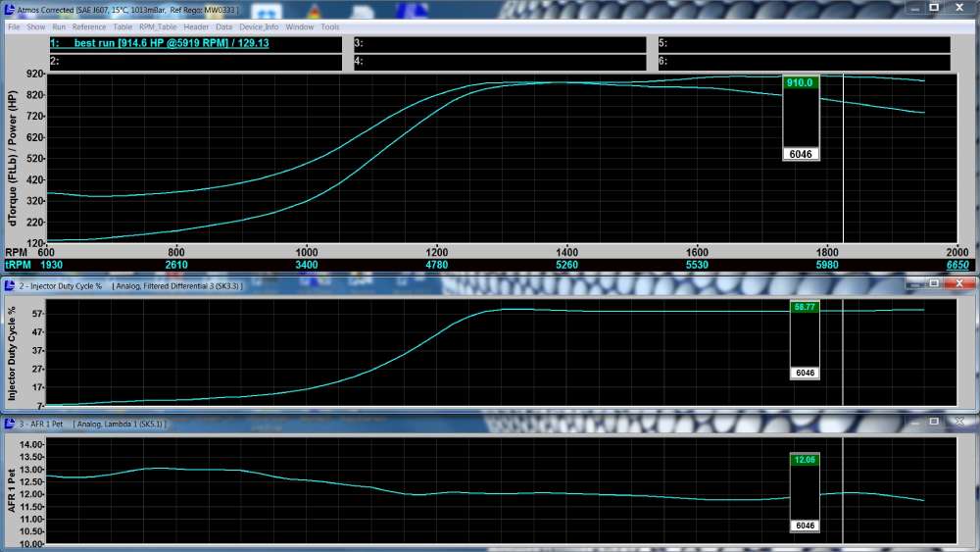Viewport: 980px width, 552px height.
Task: Expand the Device_Info menu
Action: point(259,26)
